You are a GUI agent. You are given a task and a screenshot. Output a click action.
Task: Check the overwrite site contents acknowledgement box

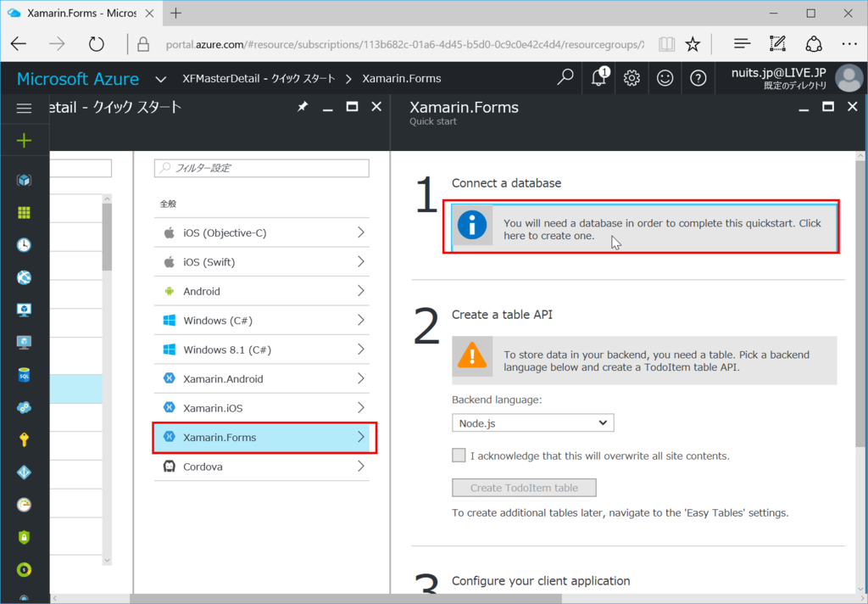tap(459, 456)
